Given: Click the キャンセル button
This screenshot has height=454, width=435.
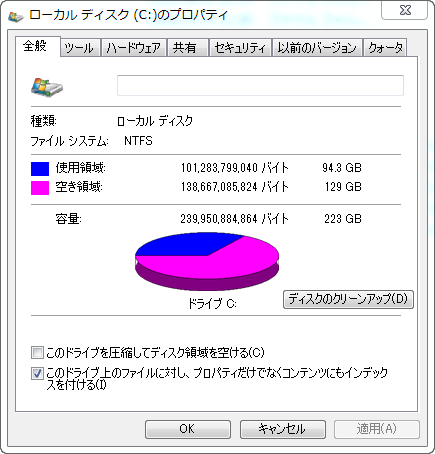Looking at the screenshot, I should (x=283, y=429).
